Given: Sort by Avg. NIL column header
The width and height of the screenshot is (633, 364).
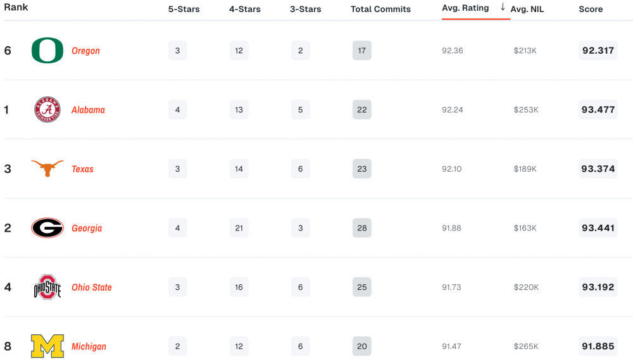Looking at the screenshot, I should click(x=527, y=9).
